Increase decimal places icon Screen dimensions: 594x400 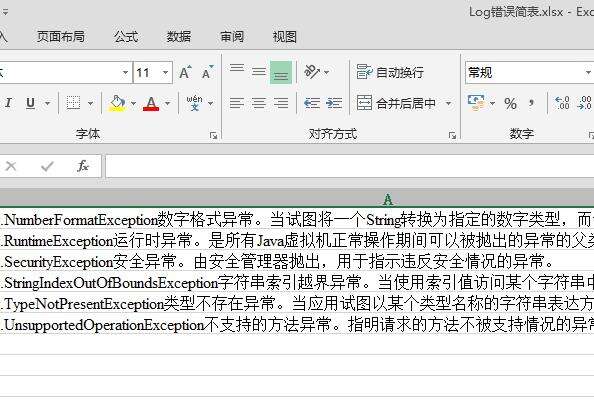click(562, 103)
